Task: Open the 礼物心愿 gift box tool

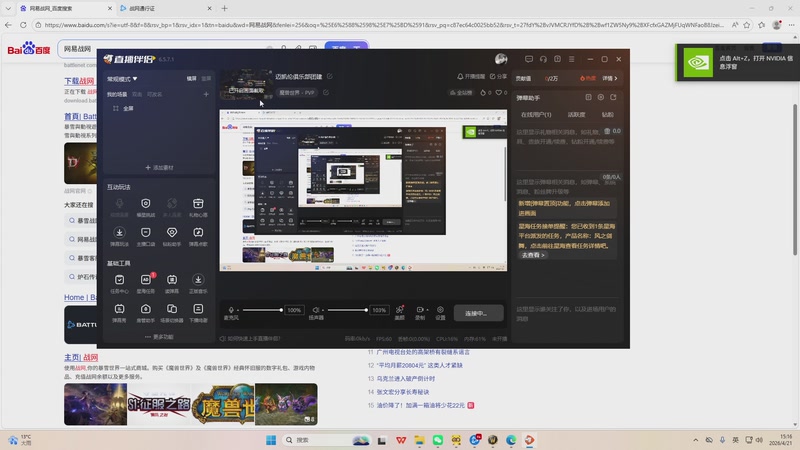Action: (x=198, y=204)
